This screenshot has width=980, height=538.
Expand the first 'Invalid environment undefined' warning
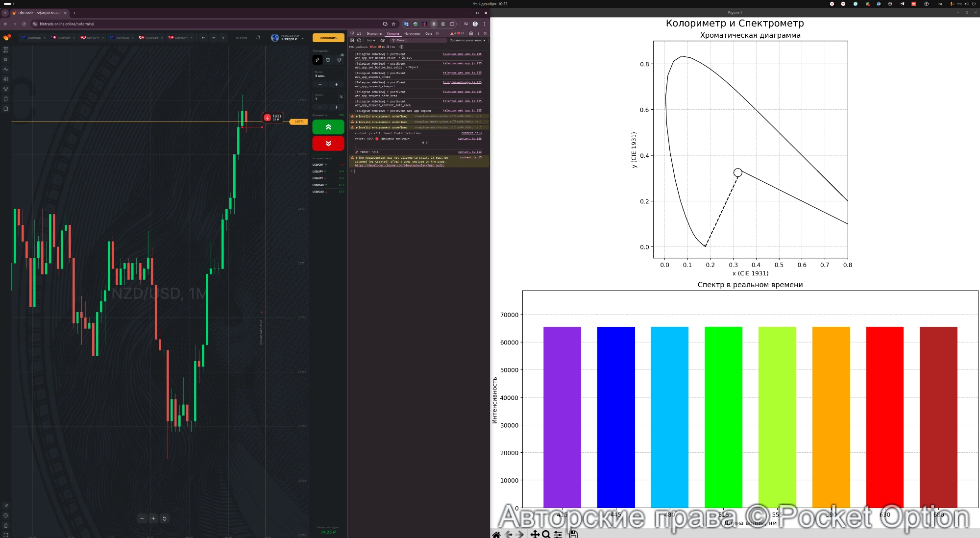point(357,117)
